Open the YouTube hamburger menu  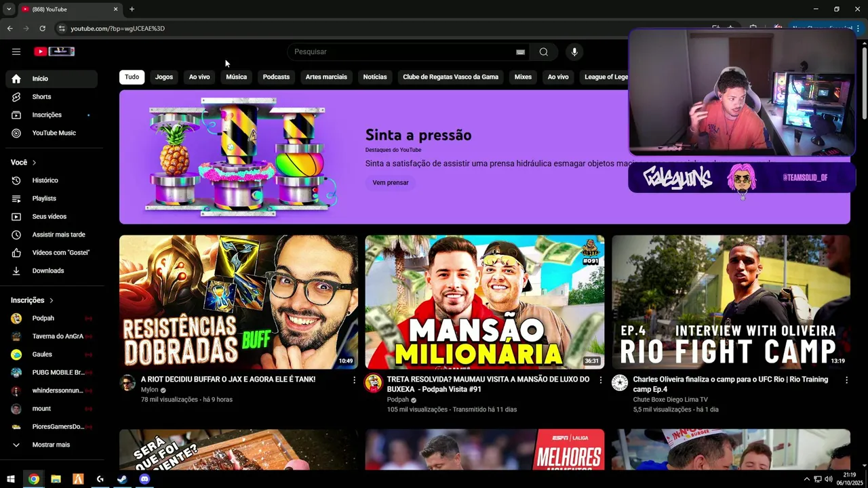(16, 52)
